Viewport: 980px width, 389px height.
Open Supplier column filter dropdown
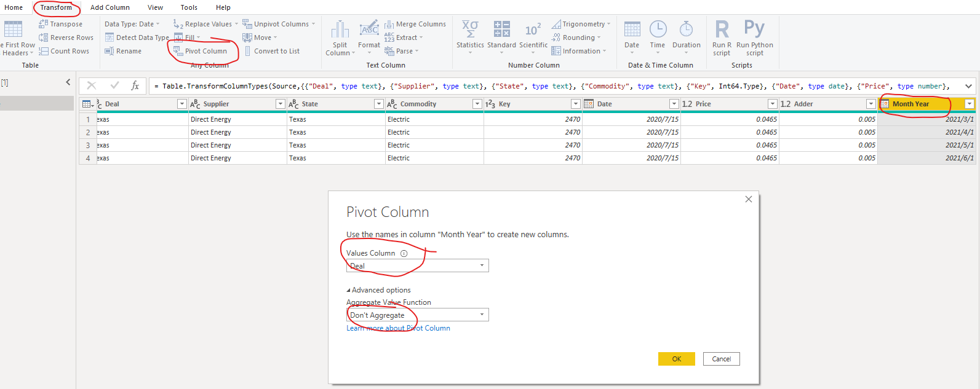[x=280, y=104]
